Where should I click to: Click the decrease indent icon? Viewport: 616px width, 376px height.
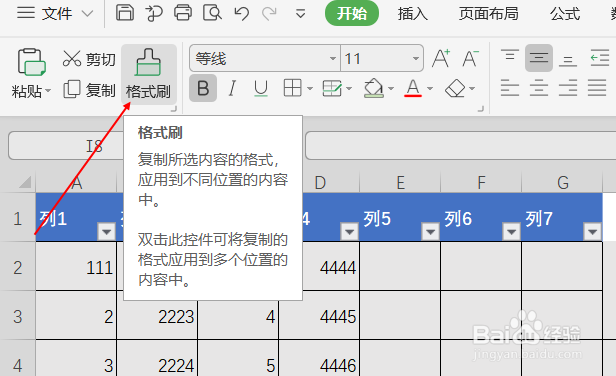[x=600, y=58]
